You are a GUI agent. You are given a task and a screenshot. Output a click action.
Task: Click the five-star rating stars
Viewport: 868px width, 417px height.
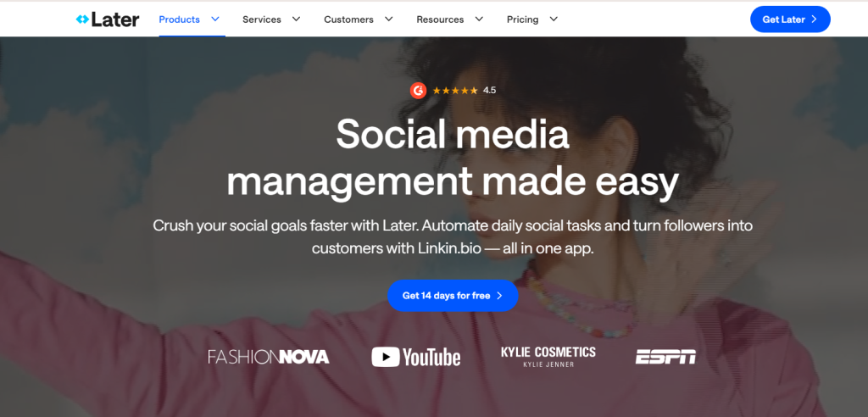click(455, 91)
